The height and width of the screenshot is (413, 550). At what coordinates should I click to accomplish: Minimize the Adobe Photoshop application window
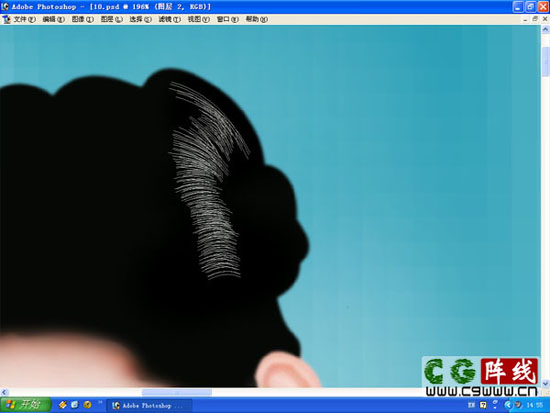coord(518,7)
